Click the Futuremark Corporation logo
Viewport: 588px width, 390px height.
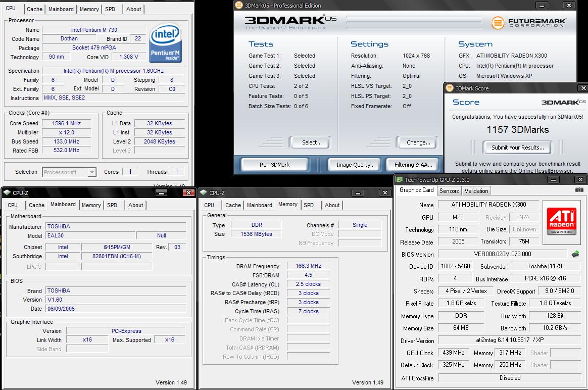[529, 23]
